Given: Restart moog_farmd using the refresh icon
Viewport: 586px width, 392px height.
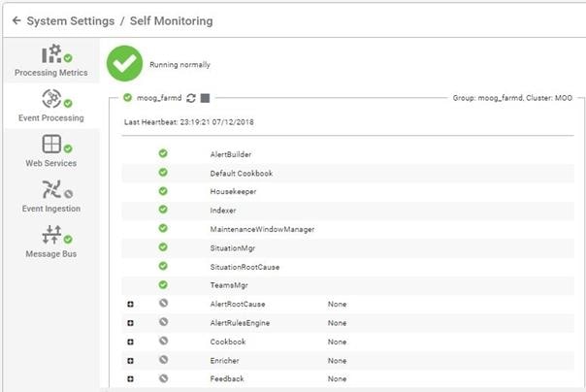Looking at the screenshot, I should coord(191,98).
